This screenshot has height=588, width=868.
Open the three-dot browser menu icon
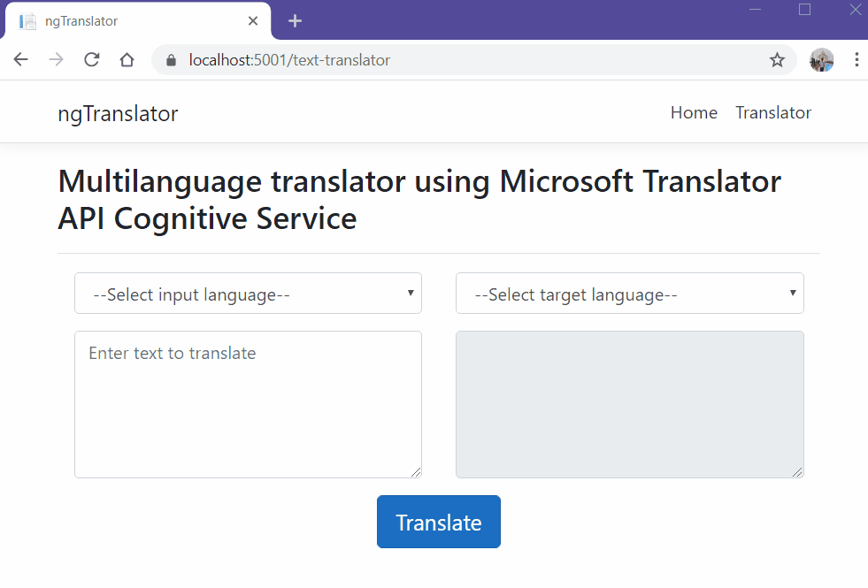[854, 60]
